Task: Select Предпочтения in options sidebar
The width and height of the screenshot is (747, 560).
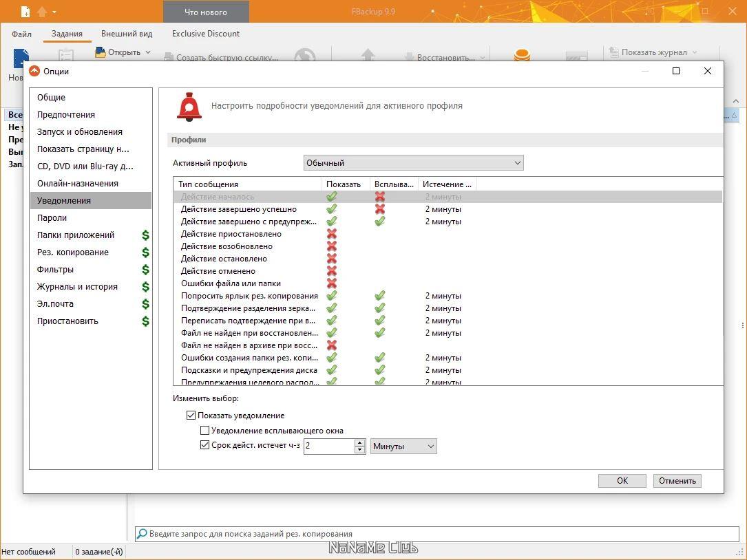Action: point(90,114)
